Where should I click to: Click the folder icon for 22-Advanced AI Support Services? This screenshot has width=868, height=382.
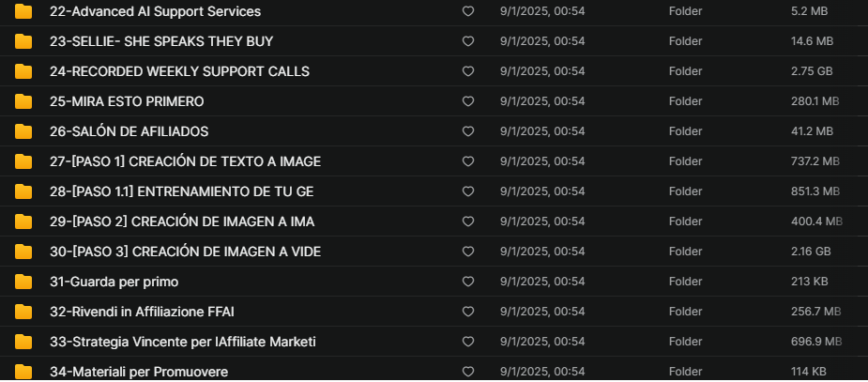tap(23, 11)
